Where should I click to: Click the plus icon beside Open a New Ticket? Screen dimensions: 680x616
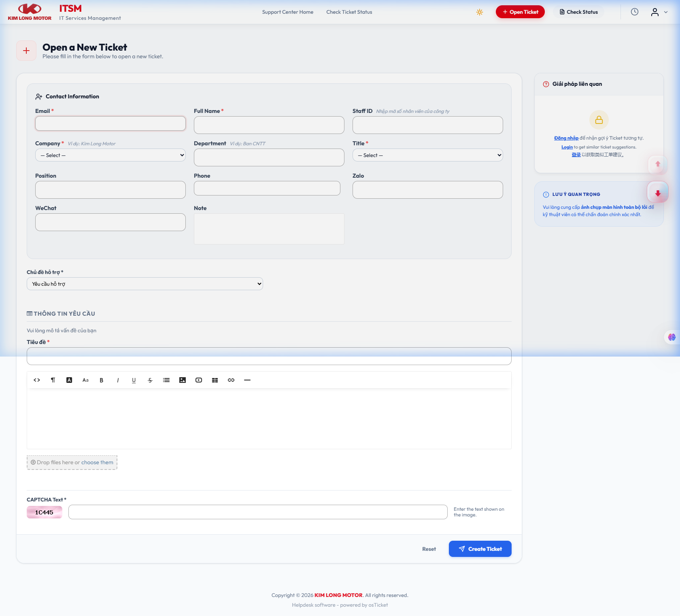point(26,51)
